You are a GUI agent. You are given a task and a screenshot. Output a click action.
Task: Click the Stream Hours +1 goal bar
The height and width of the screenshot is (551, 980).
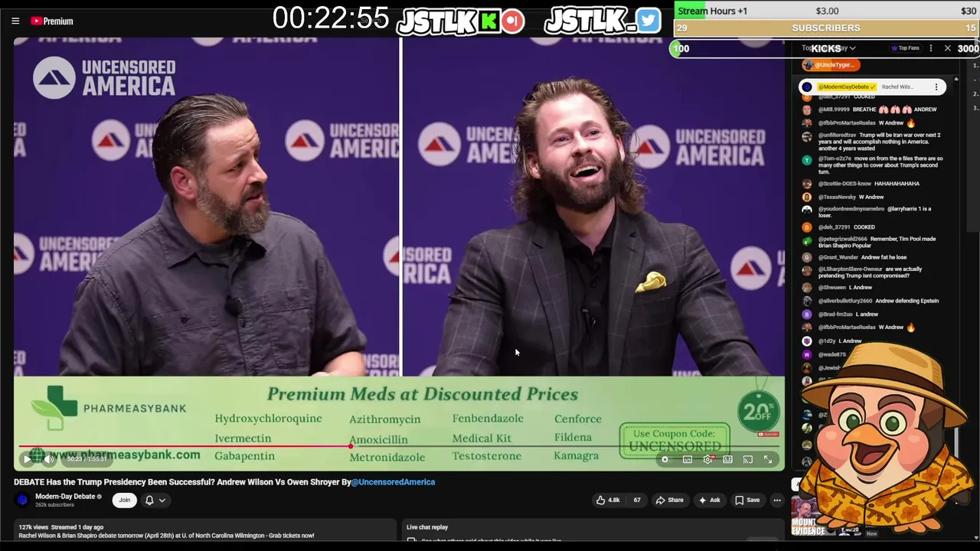click(x=826, y=11)
